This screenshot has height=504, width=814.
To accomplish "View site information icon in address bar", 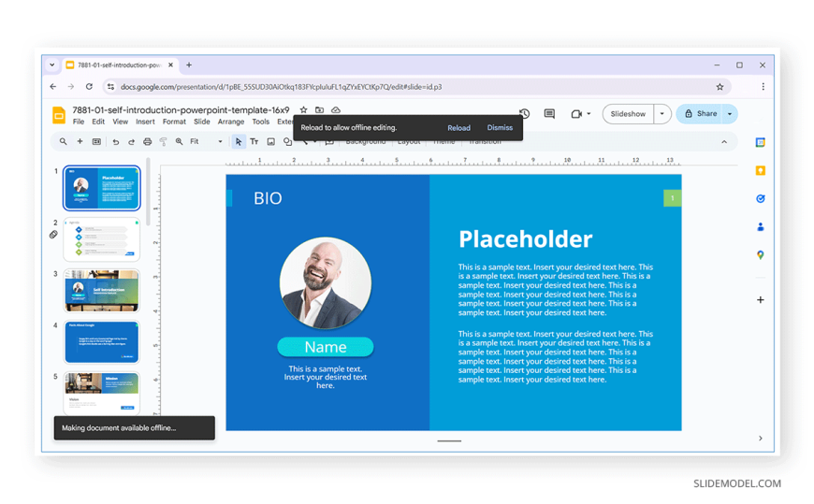I will pos(110,87).
